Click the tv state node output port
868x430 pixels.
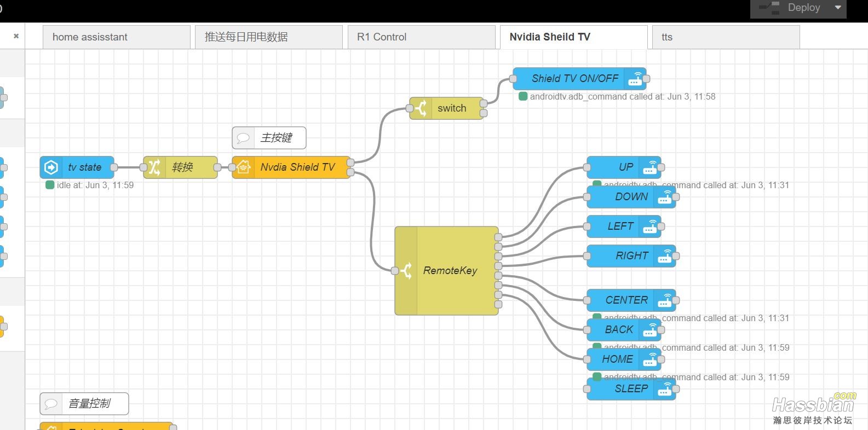point(114,167)
